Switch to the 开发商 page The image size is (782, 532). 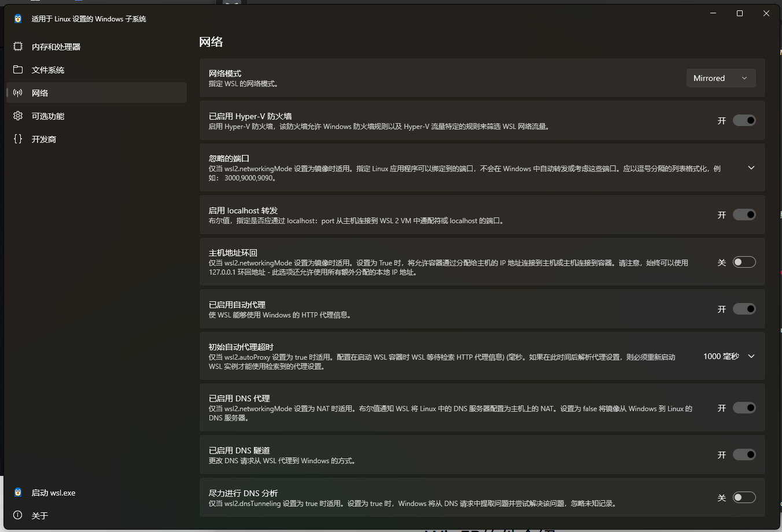[x=97, y=139]
